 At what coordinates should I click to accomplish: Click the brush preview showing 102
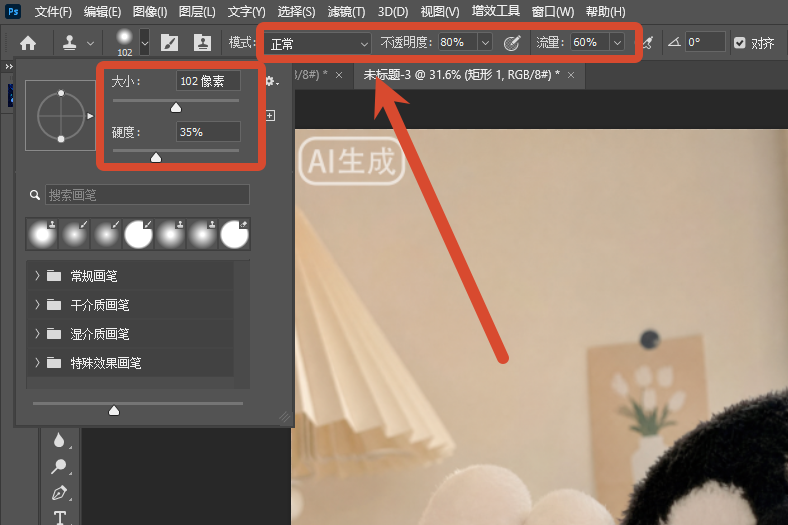click(124, 42)
